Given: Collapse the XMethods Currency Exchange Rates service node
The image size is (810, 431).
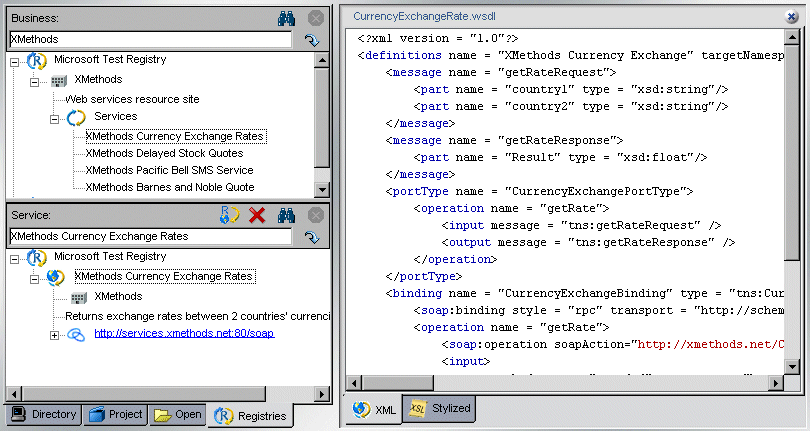Looking at the screenshot, I should pyautogui.click(x=34, y=279).
